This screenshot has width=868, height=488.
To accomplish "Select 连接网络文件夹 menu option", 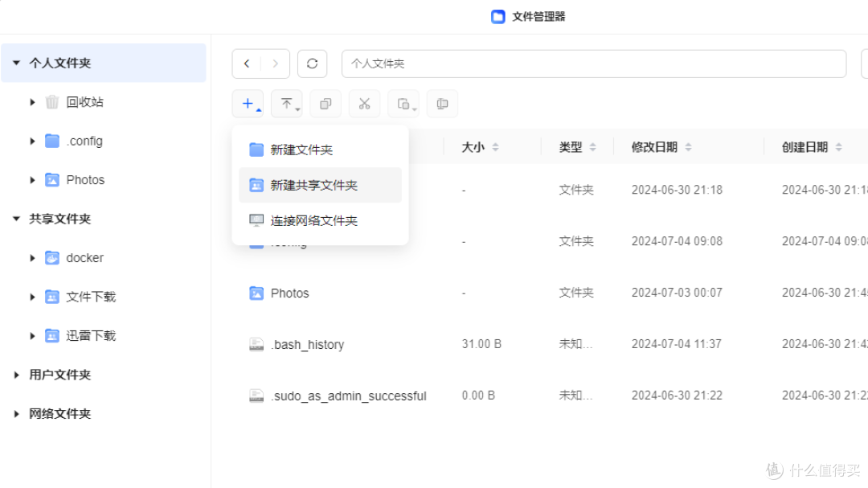I will click(x=313, y=220).
